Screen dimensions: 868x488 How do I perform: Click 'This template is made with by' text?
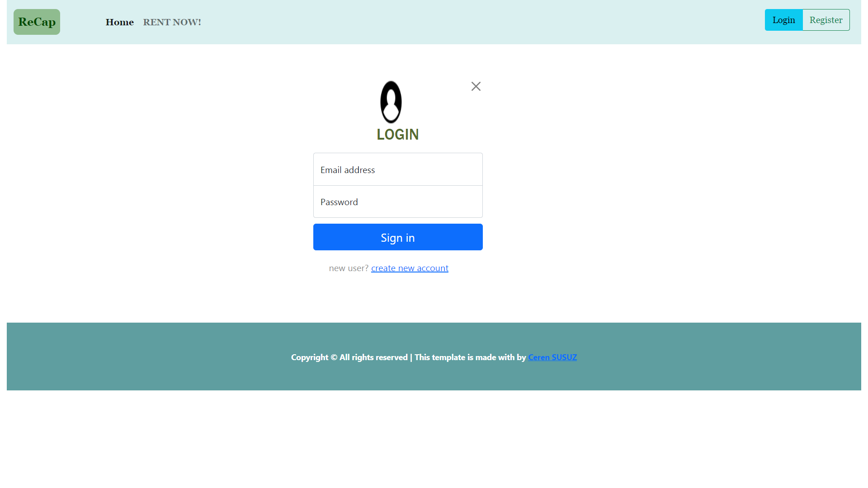(470, 357)
